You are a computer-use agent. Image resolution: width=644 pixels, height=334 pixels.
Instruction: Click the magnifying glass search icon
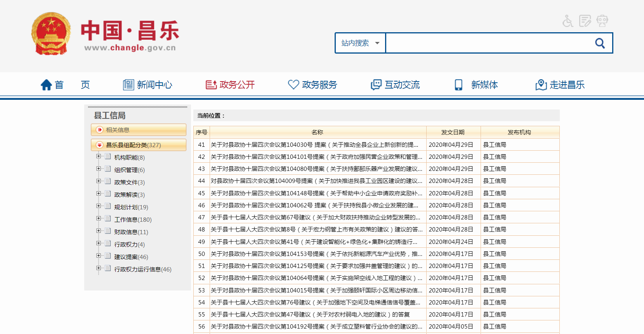coord(600,43)
